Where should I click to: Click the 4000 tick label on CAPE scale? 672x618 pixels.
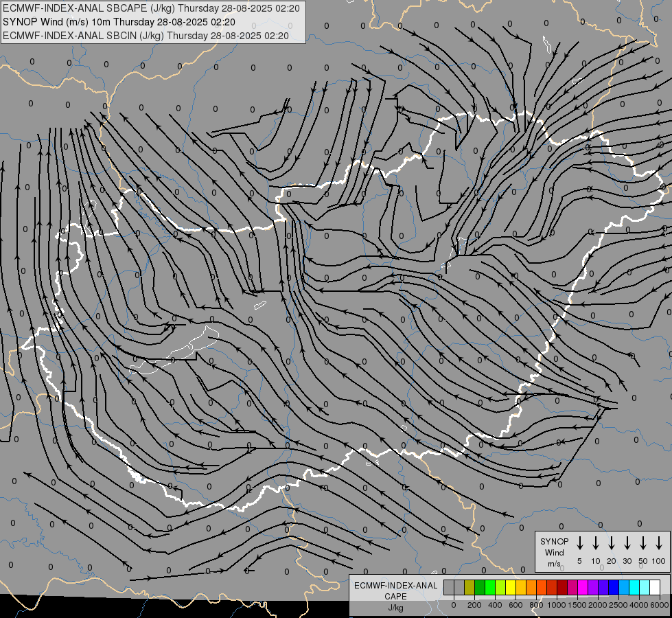click(639, 605)
